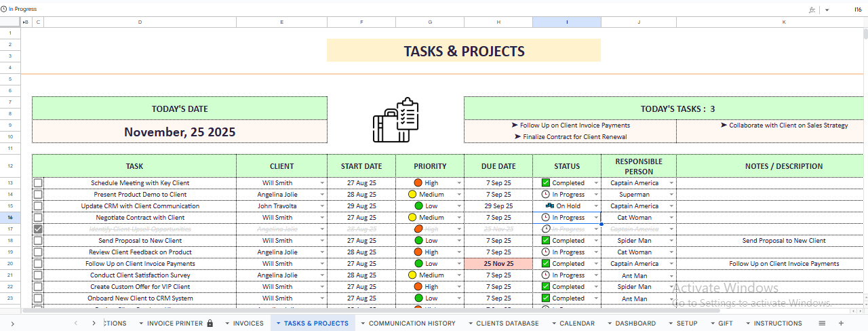Select column K header

[x=784, y=22]
